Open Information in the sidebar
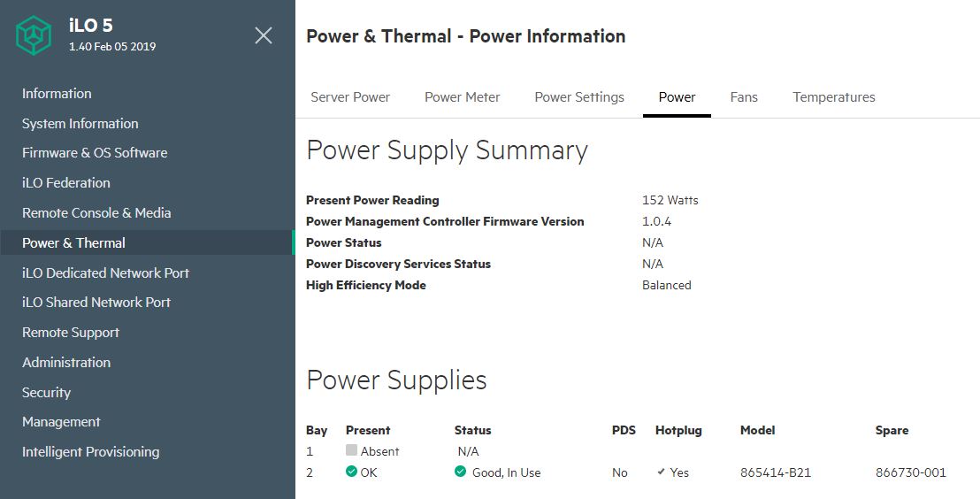 click(x=57, y=94)
